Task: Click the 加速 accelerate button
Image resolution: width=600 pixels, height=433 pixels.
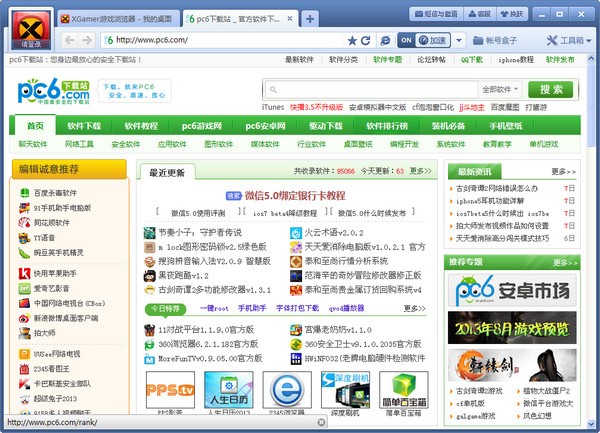Action: pos(432,40)
